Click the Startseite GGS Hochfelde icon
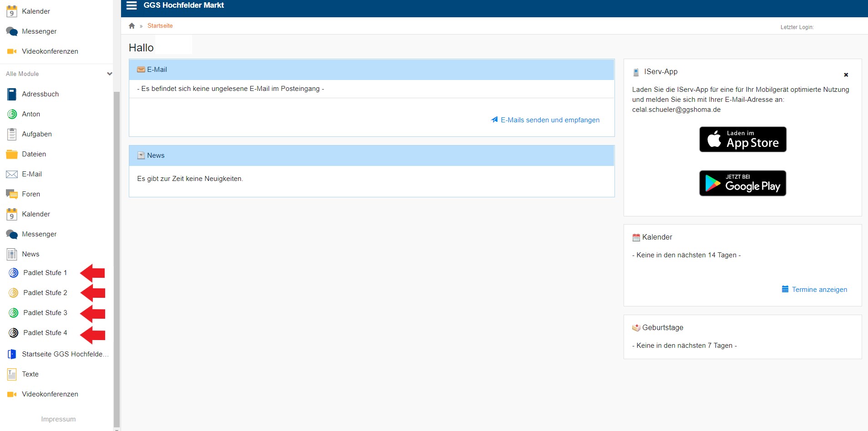 [12, 354]
